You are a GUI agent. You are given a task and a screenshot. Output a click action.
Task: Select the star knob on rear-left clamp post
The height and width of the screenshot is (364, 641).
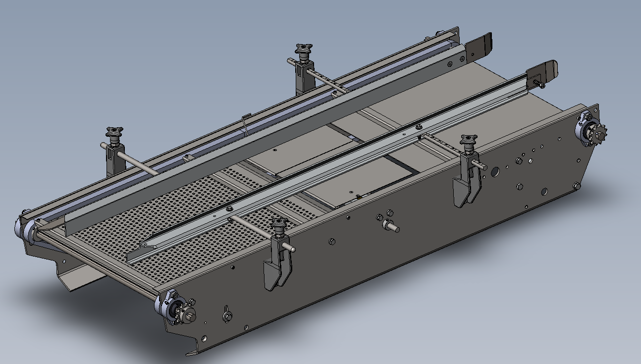114,132
